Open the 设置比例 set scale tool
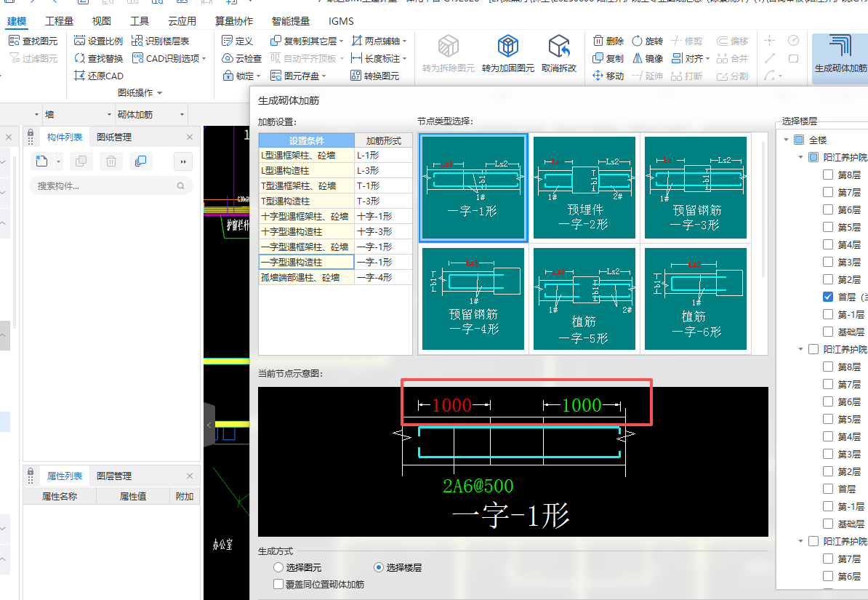This screenshot has width=868, height=600. [x=99, y=41]
